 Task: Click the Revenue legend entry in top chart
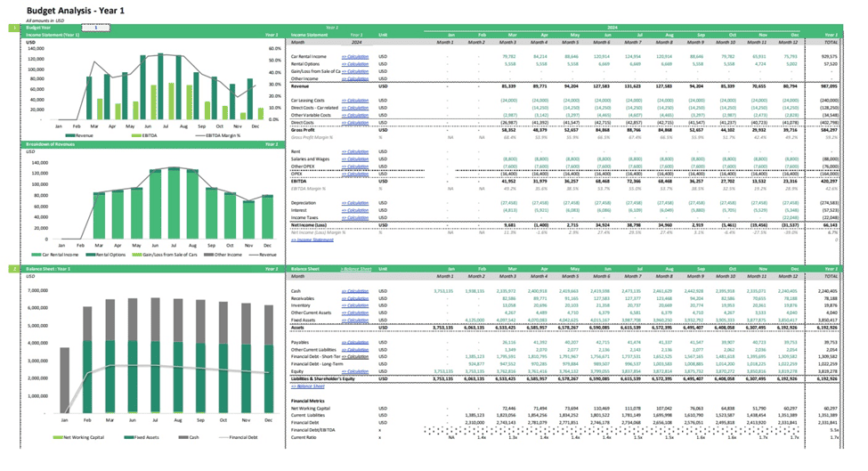coord(79,135)
